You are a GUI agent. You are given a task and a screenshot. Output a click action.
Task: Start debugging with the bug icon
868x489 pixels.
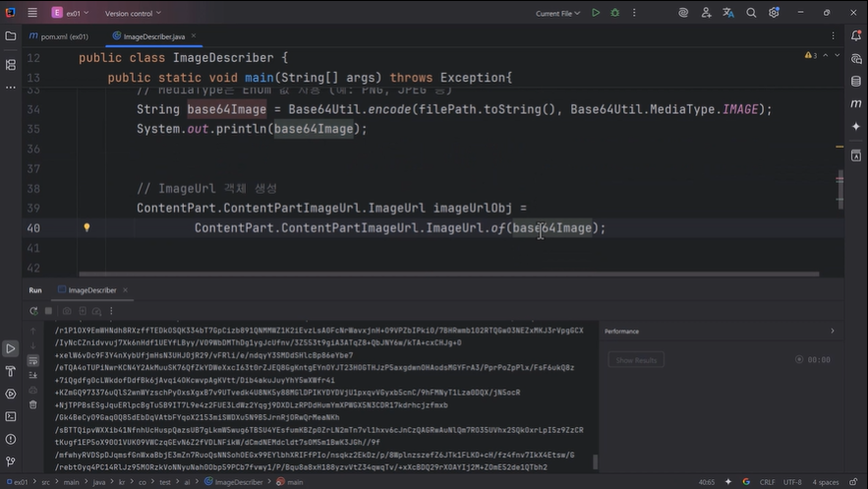[615, 13]
